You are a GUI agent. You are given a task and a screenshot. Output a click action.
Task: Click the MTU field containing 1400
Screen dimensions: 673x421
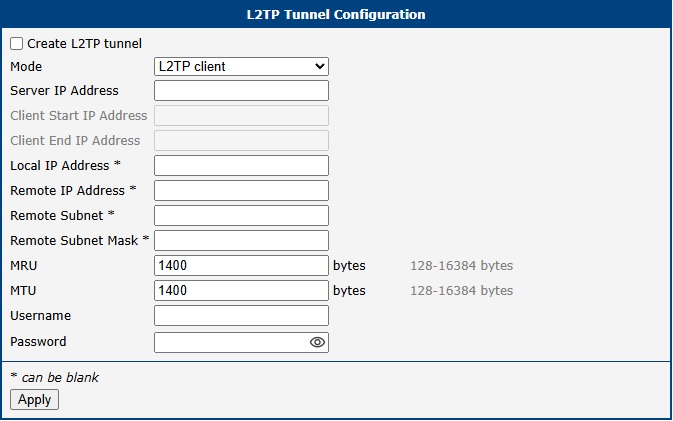(x=241, y=291)
